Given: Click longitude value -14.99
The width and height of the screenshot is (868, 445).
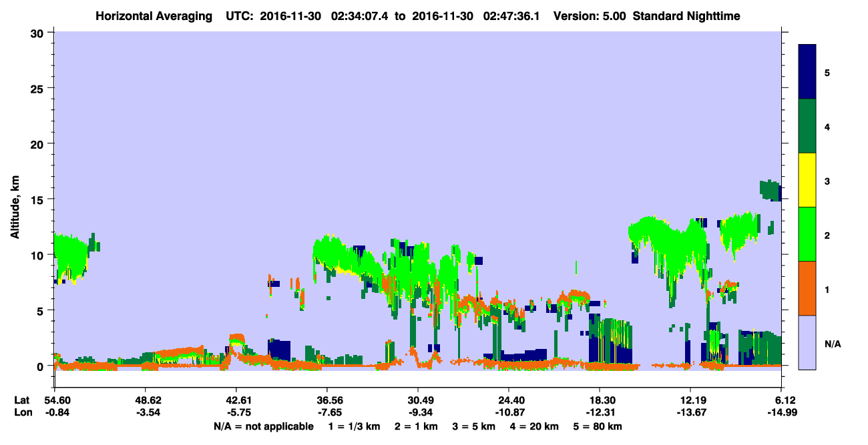Looking at the screenshot, I should [781, 412].
